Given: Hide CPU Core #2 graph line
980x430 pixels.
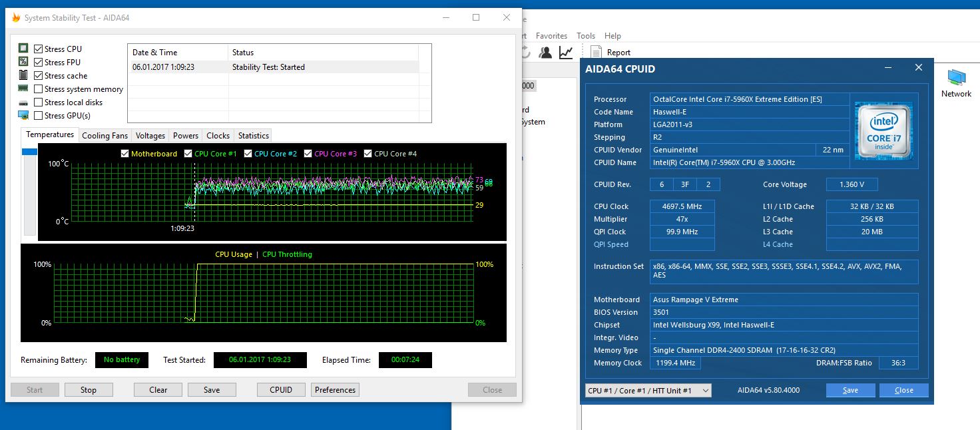Looking at the screenshot, I should click(248, 154).
